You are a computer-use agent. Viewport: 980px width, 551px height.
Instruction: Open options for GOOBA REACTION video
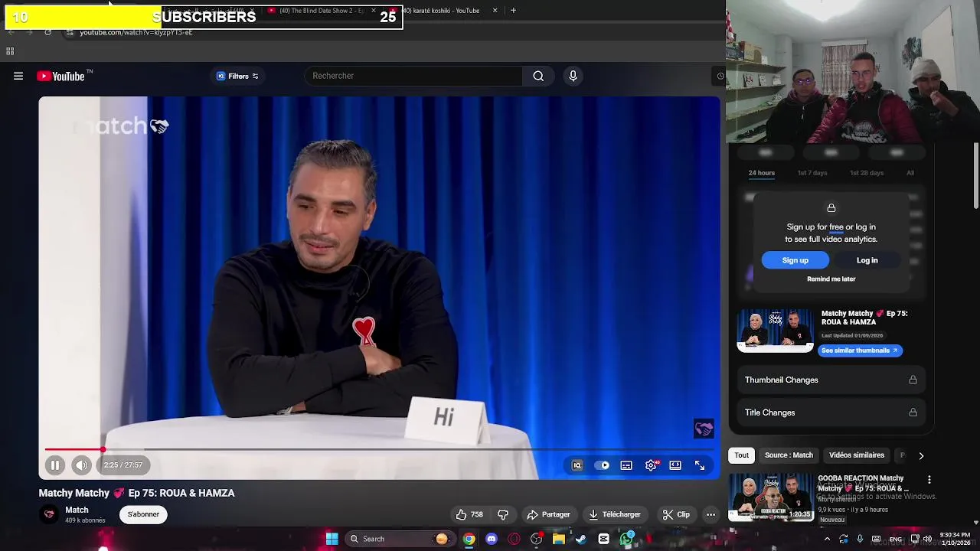click(929, 480)
